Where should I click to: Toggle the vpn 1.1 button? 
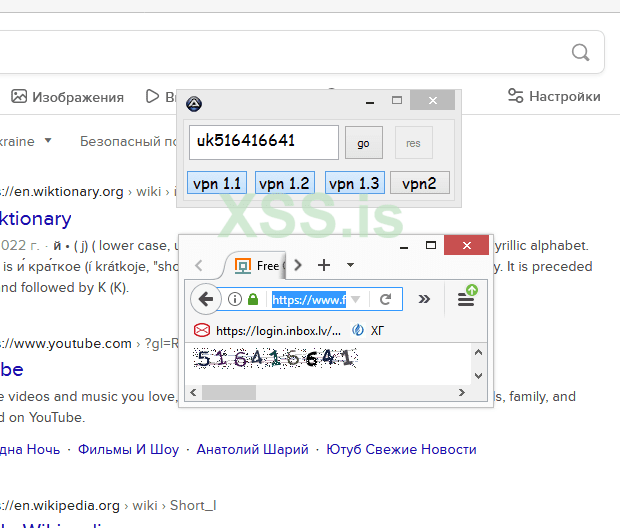point(217,183)
